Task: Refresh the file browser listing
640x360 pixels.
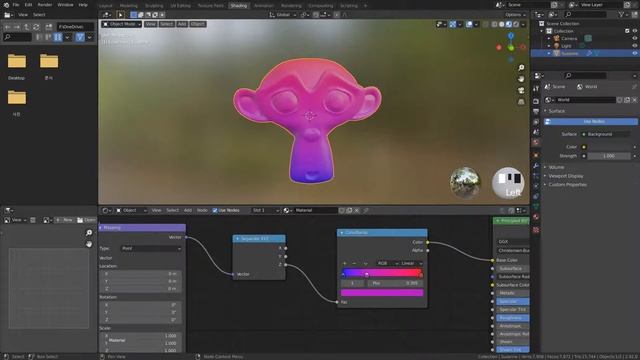Action: click(36, 27)
